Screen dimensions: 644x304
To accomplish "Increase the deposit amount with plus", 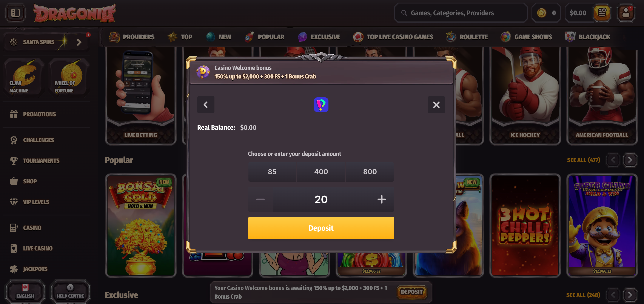I will click(382, 199).
